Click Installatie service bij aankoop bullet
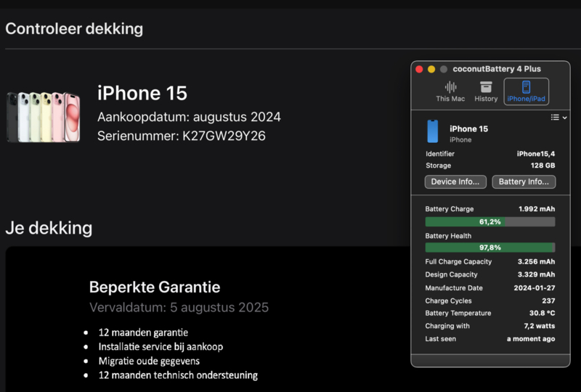This screenshot has width=581, height=392. (x=161, y=347)
